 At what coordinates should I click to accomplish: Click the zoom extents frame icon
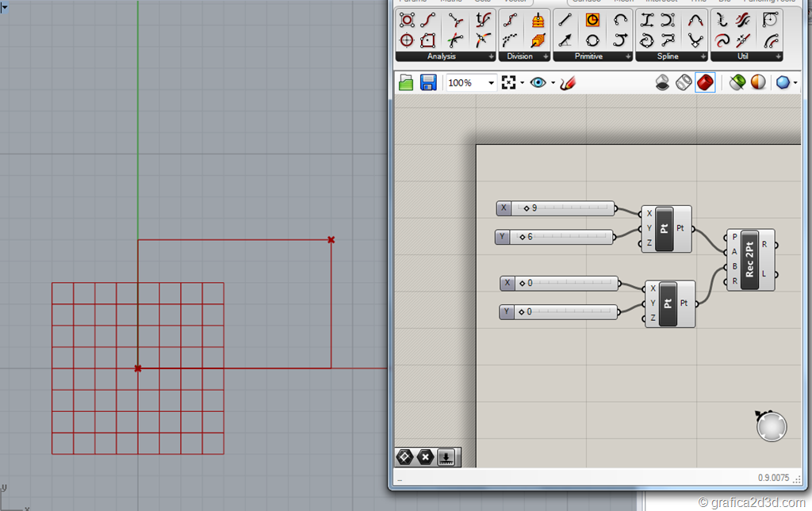point(509,82)
